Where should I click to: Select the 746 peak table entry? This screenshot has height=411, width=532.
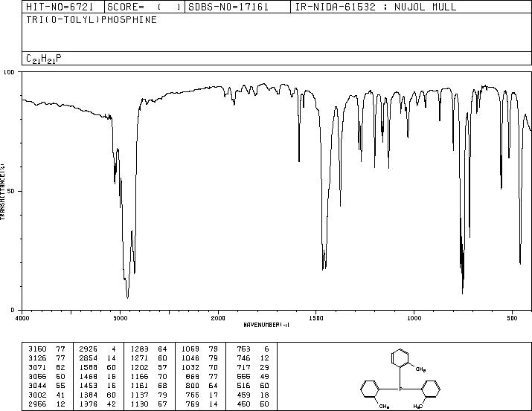coord(253,357)
